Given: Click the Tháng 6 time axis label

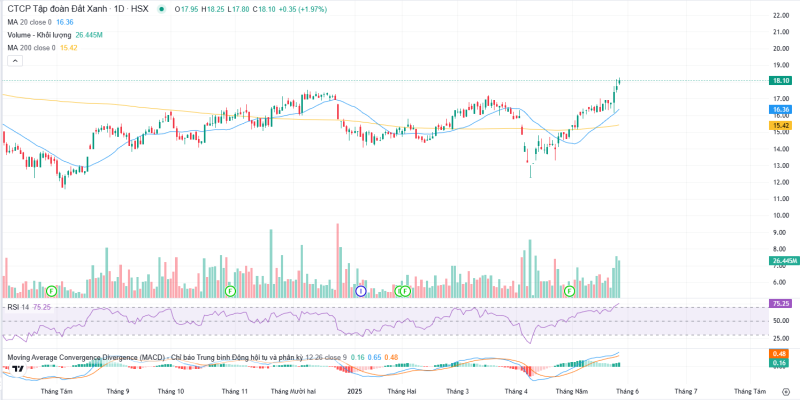Looking at the screenshot, I should click(627, 391).
